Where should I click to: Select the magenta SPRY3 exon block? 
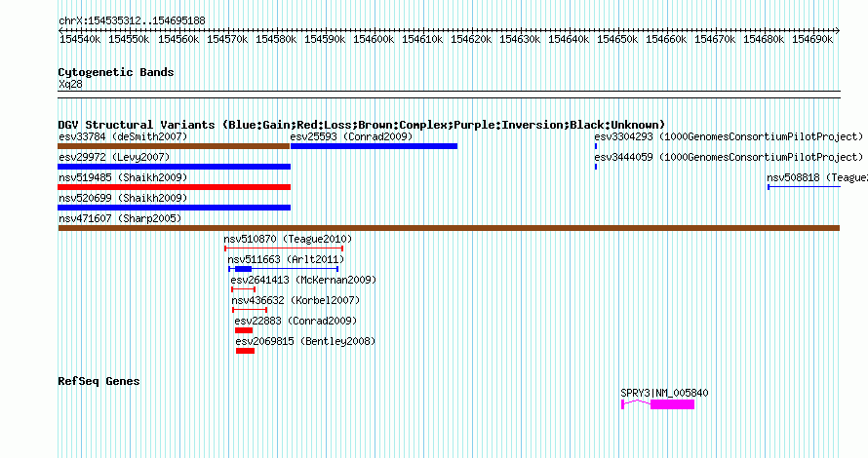(672, 404)
